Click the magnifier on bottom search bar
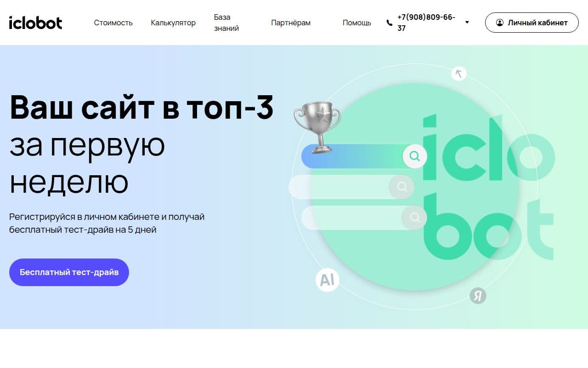 415,218
